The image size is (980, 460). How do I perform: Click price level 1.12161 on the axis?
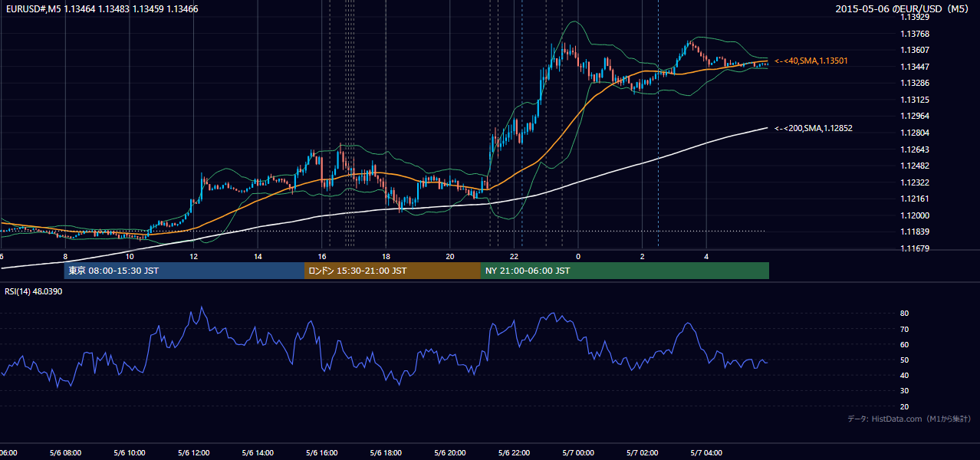pyautogui.click(x=915, y=199)
